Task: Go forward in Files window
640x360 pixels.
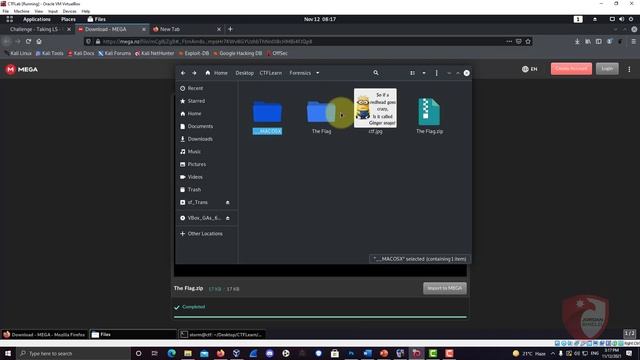Action: [194, 73]
